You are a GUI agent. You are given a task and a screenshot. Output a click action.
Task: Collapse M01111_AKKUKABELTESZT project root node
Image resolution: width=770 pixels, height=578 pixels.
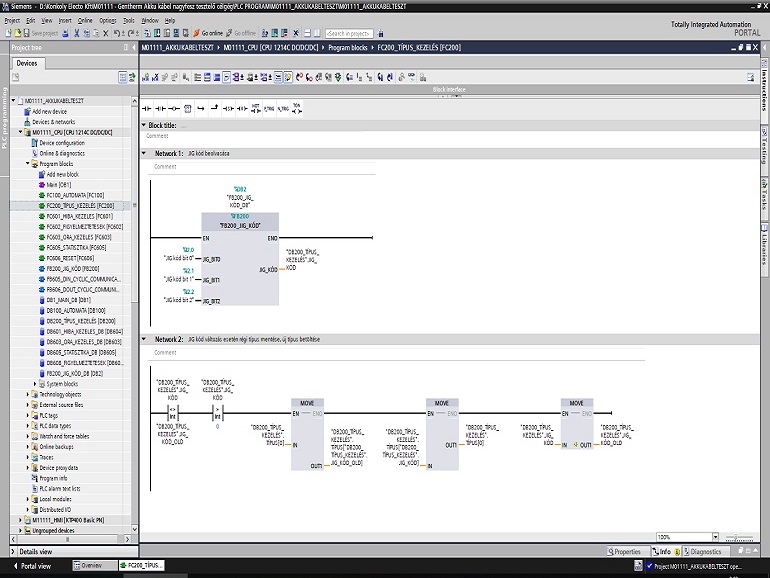coord(14,100)
